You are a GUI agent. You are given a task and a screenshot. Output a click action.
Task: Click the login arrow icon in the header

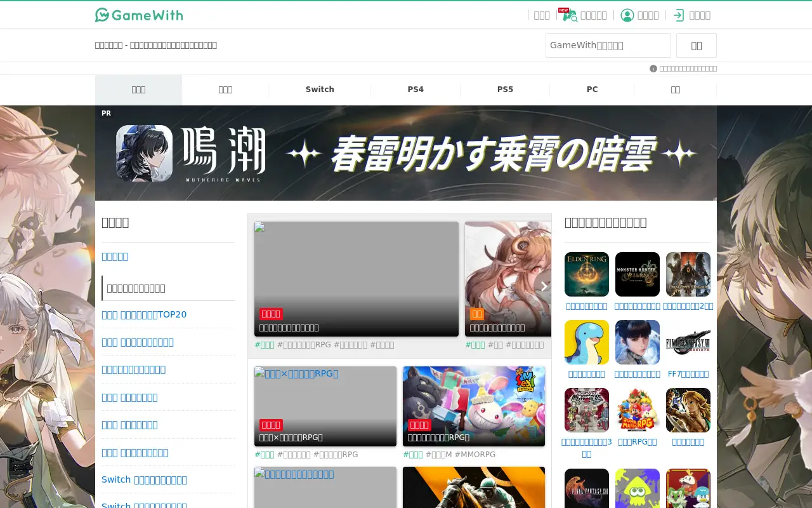point(679,15)
